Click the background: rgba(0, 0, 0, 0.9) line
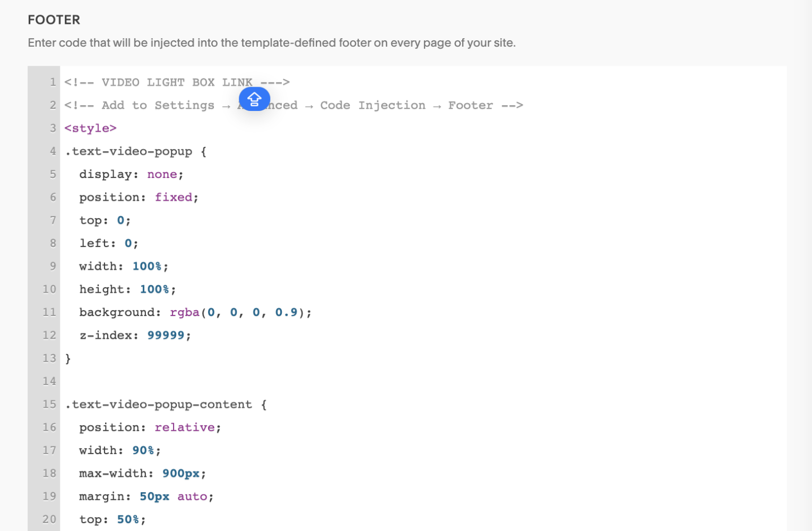This screenshot has width=812, height=531. [x=195, y=312]
